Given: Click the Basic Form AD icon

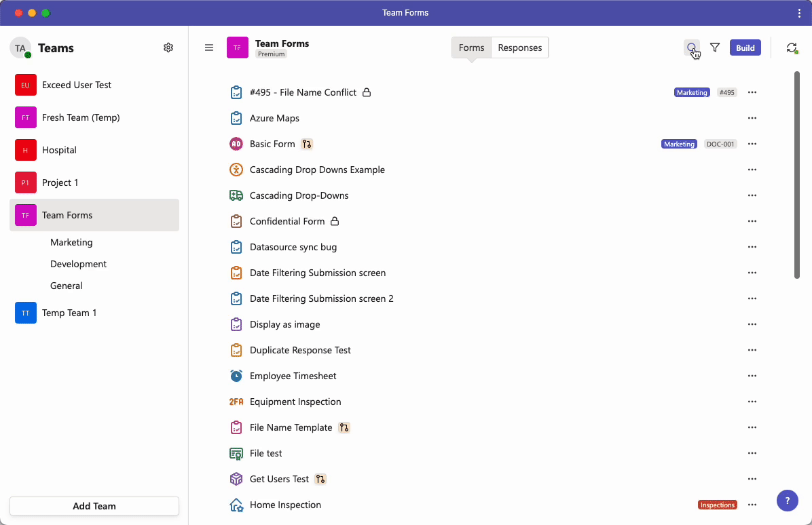Looking at the screenshot, I should (x=236, y=144).
